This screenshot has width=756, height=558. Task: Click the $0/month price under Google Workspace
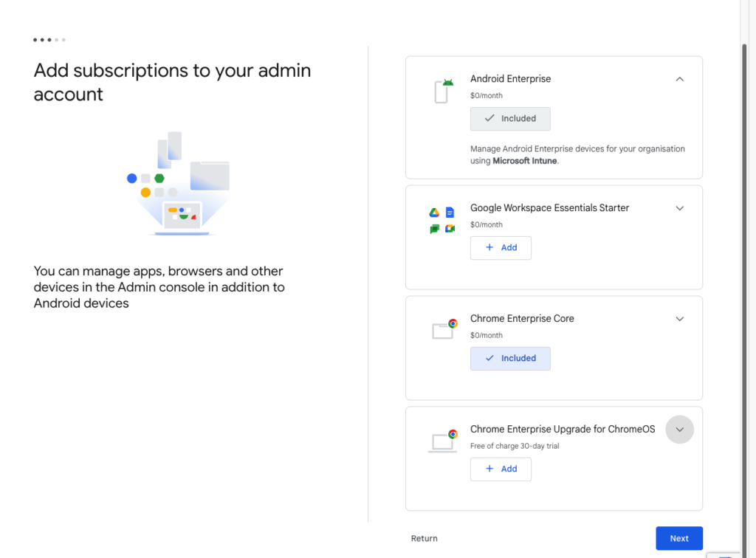[487, 224]
